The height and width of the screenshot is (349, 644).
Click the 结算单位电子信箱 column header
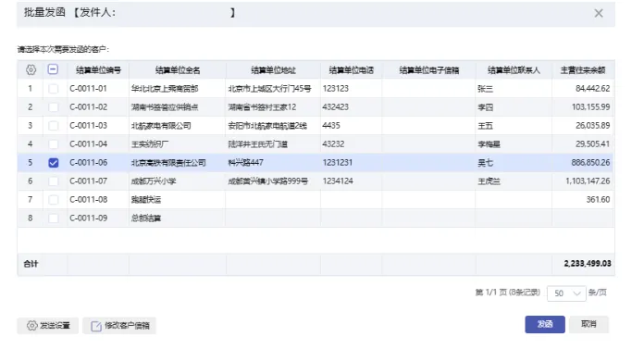(x=429, y=70)
